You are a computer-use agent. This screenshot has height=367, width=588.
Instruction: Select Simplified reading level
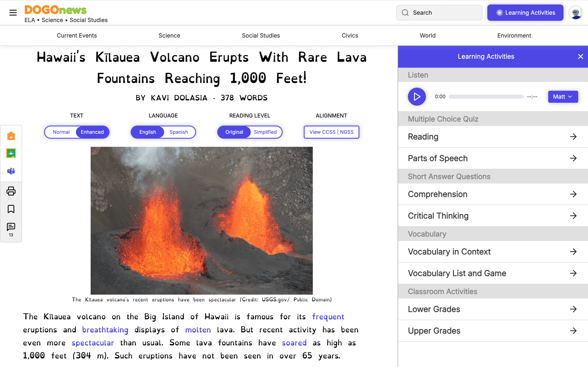pos(265,132)
